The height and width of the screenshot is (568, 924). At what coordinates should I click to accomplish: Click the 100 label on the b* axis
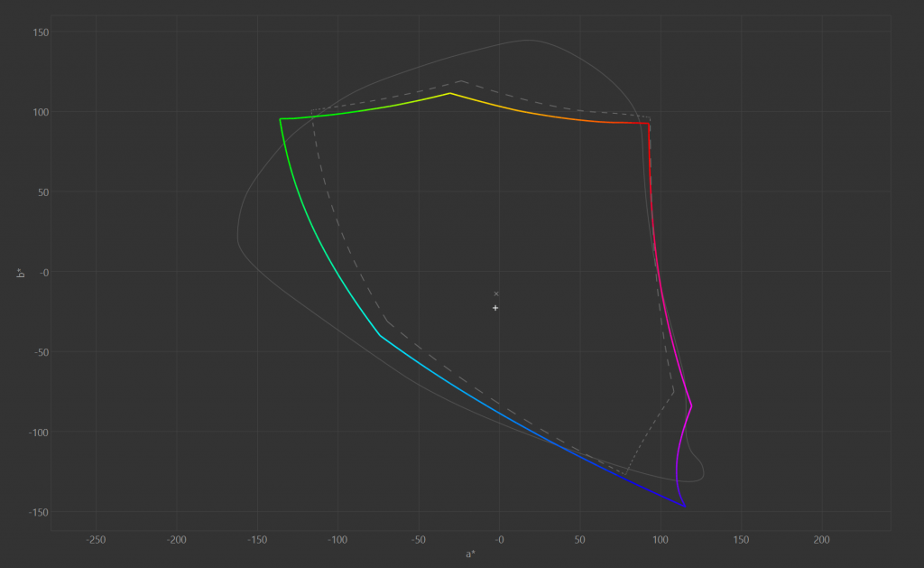[41, 112]
